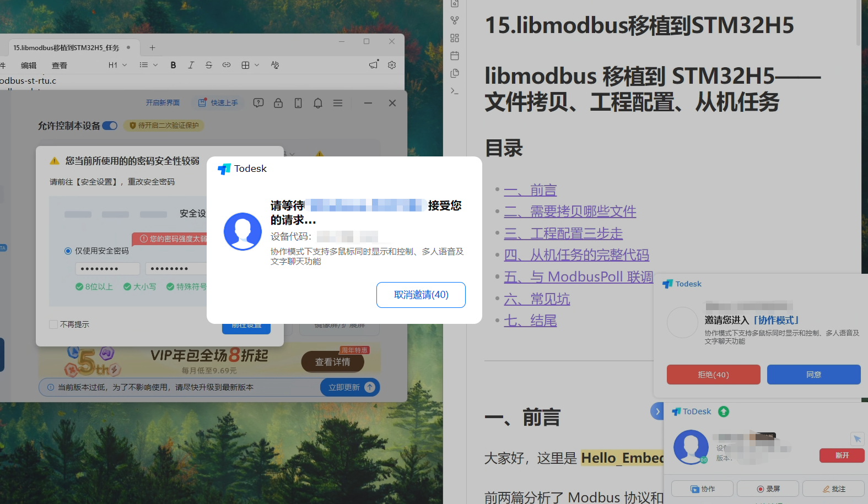Insert a table from the editor toolbar

pos(245,65)
